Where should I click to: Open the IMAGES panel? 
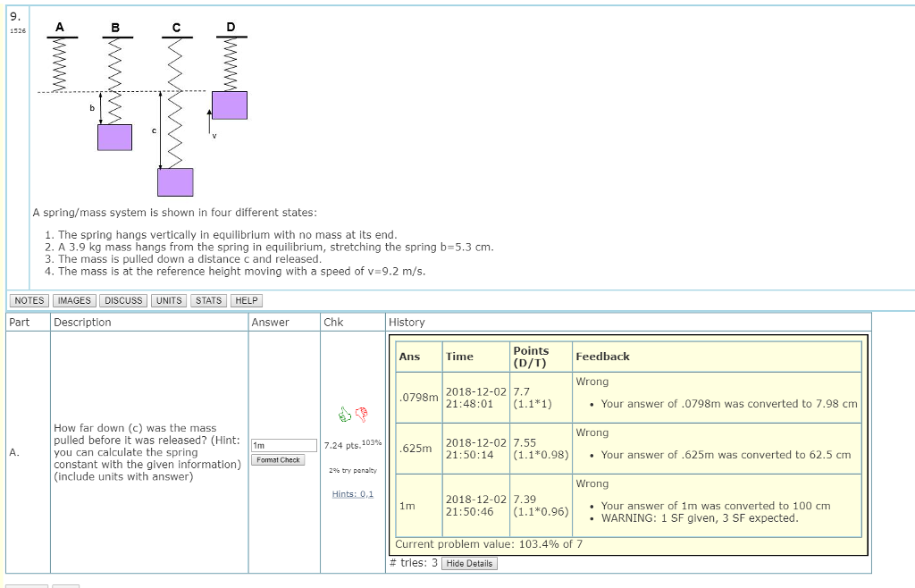coord(74,300)
